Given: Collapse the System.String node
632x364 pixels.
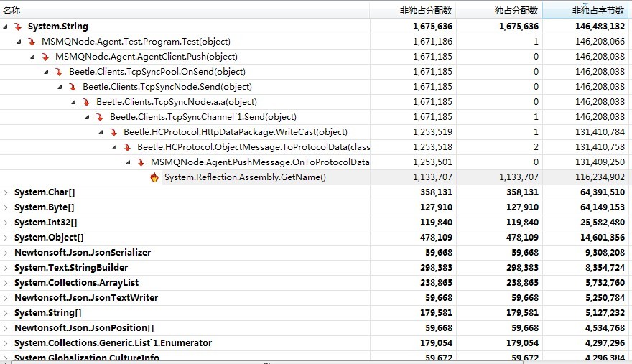Looking at the screenshot, I should (x=5, y=27).
